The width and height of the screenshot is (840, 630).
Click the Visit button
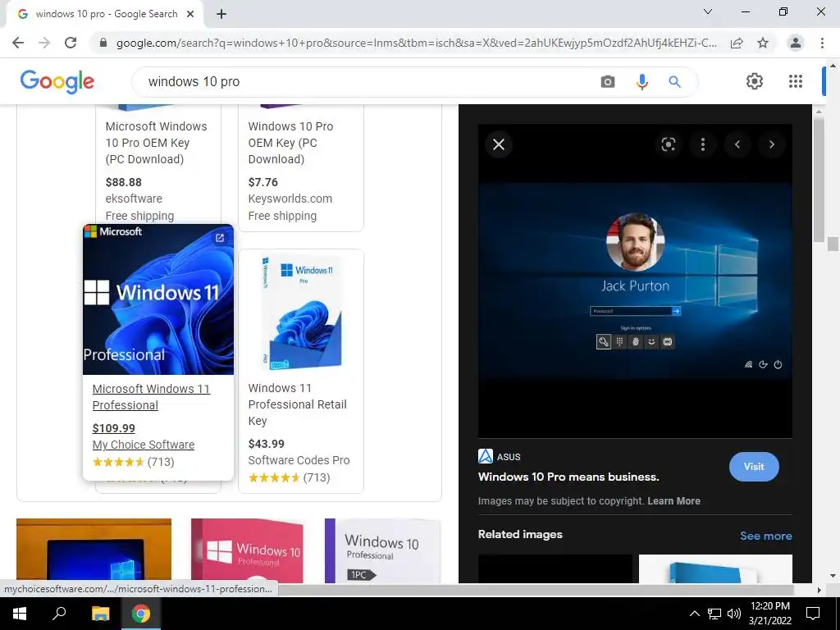point(754,467)
